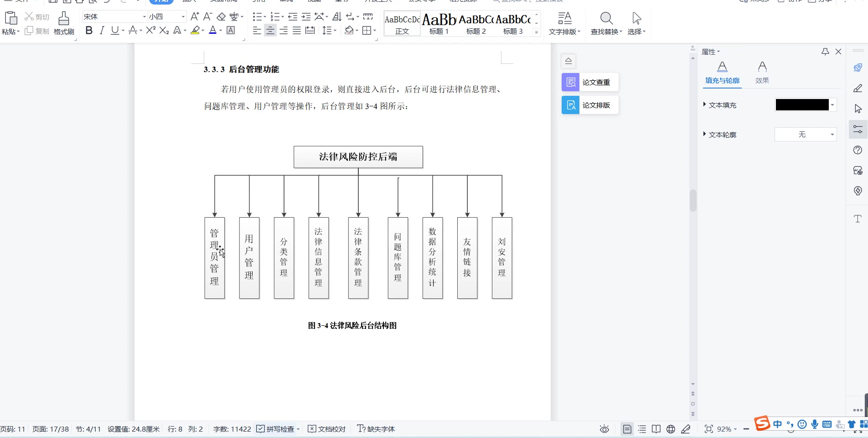Image resolution: width=868 pixels, height=438 pixels.
Task: Click the 法律风险防控后端 diagram box
Action: tap(358, 157)
